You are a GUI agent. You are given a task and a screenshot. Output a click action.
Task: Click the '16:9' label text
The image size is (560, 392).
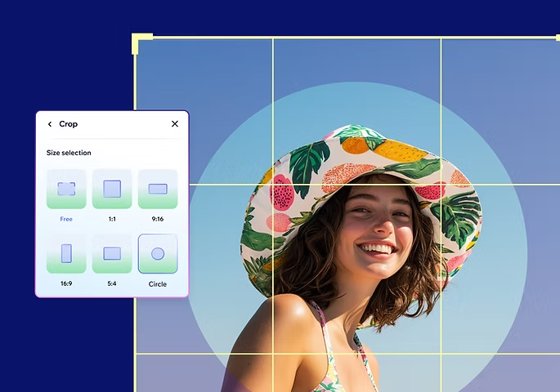66,283
